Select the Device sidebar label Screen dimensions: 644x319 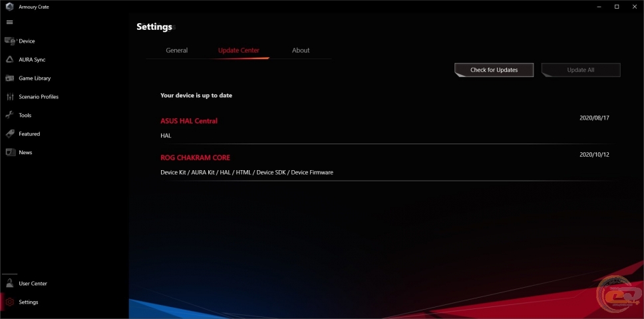(27, 41)
